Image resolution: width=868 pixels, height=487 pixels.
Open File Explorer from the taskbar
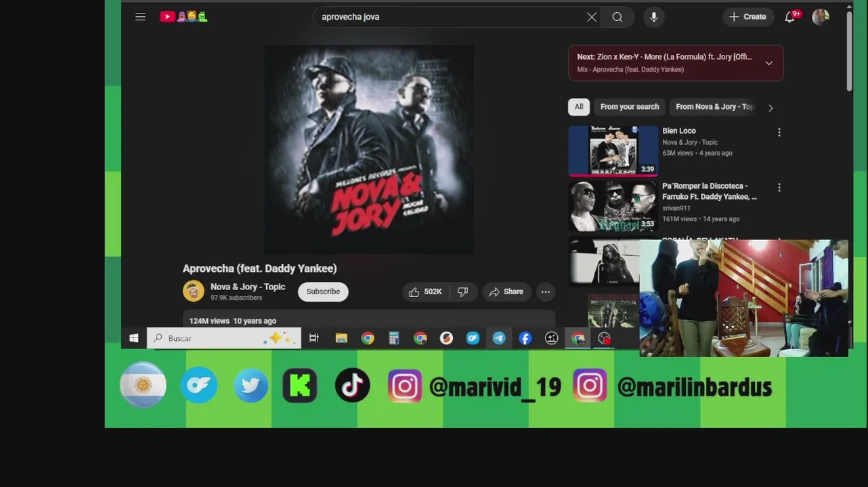(x=341, y=338)
